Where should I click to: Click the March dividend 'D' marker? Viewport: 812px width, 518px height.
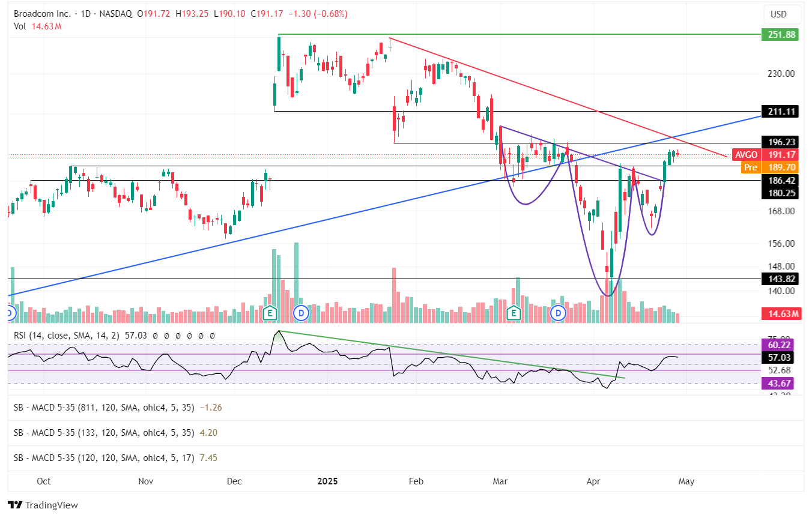559,313
